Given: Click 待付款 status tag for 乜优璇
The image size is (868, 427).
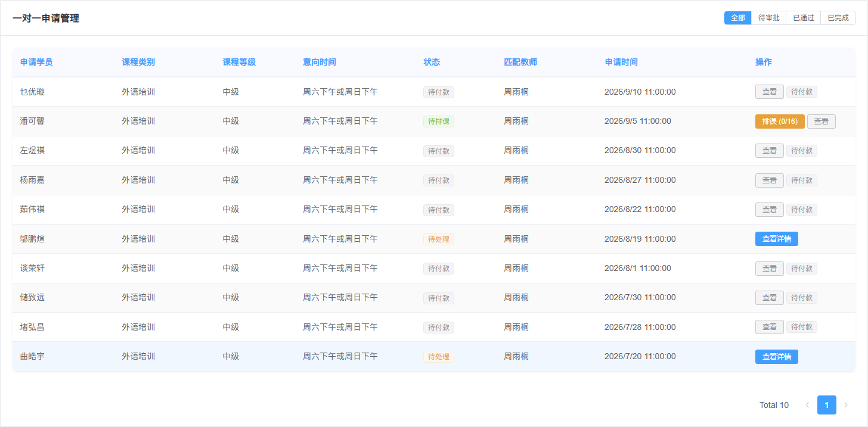Looking at the screenshot, I should 439,92.
